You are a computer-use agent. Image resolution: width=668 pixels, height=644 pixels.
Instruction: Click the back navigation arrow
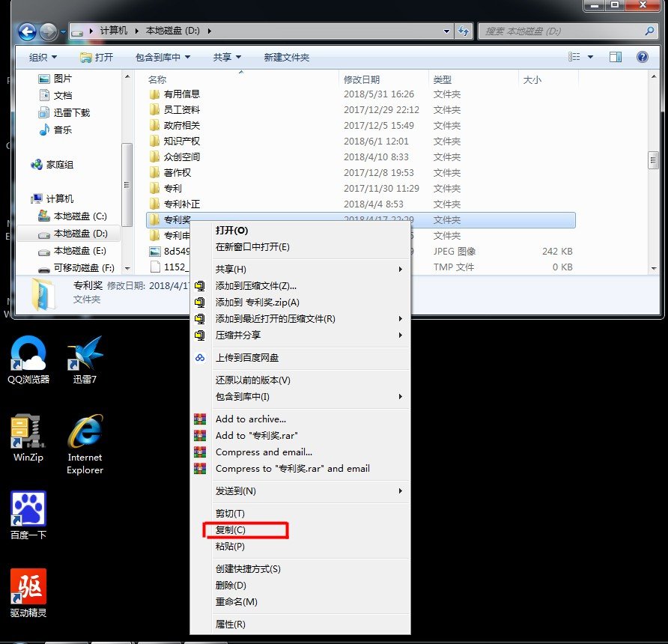click(27, 31)
